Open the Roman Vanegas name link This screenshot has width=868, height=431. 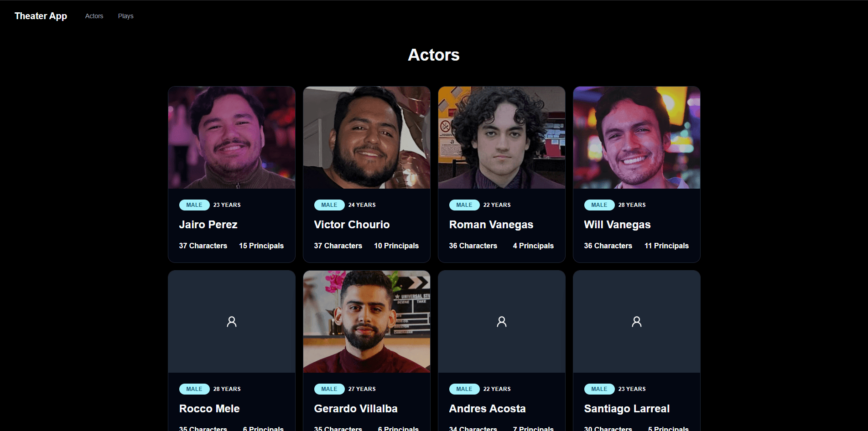tap(491, 225)
